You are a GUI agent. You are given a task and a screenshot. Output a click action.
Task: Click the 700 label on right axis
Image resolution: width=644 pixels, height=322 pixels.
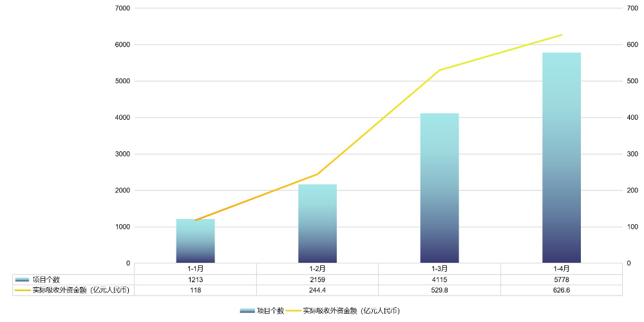[x=632, y=8]
